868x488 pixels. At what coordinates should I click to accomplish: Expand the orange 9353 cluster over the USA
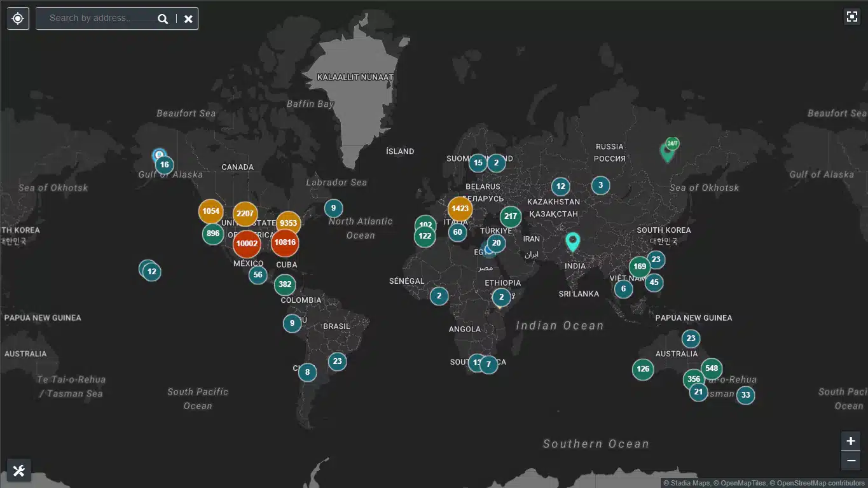tap(287, 223)
